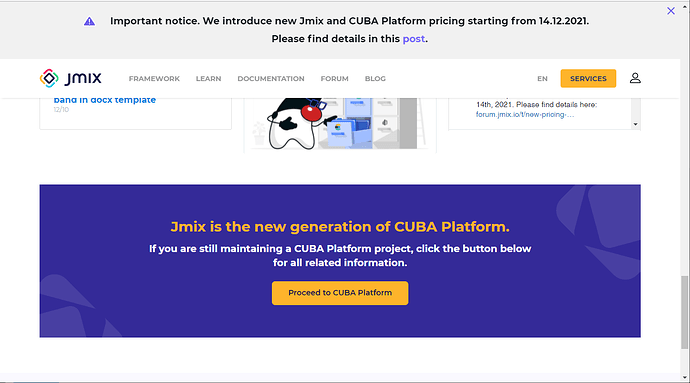
Task: Visit the BLOG section
Action: [x=375, y=79]
